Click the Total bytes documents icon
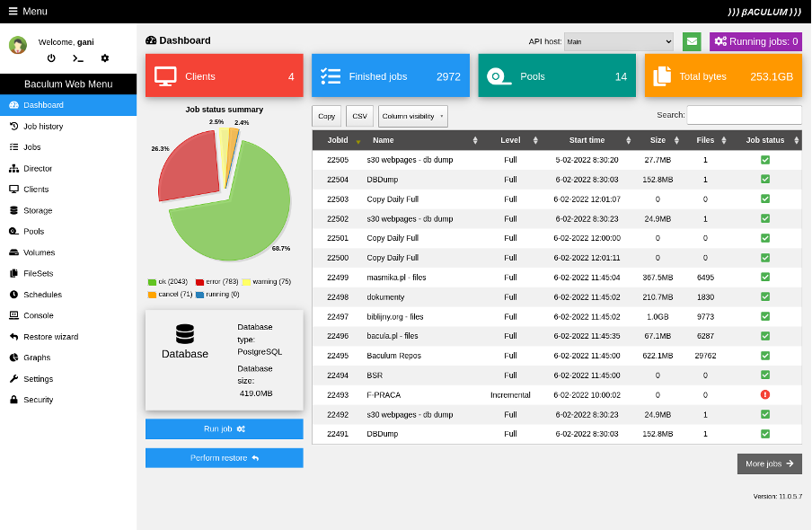 [662, 76]
